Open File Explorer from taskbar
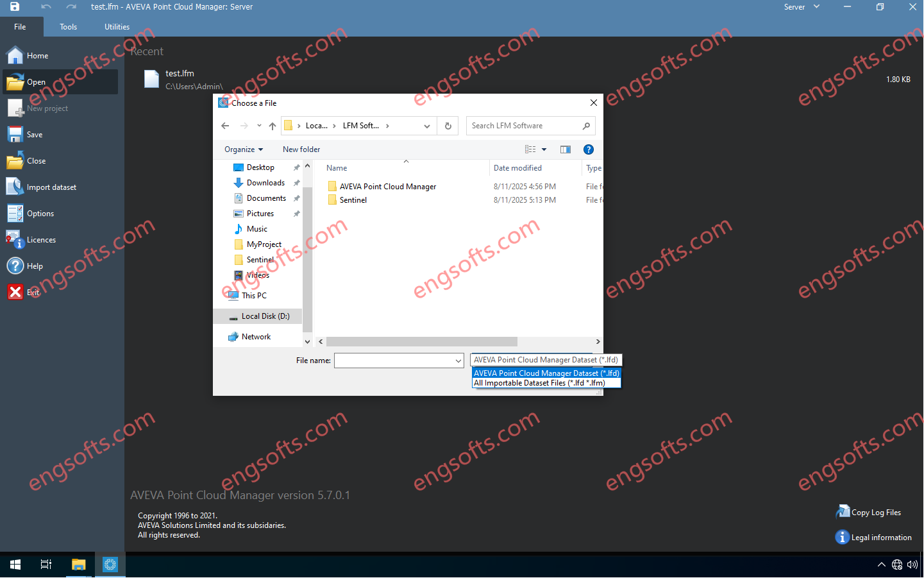 [x=78, y=565]
